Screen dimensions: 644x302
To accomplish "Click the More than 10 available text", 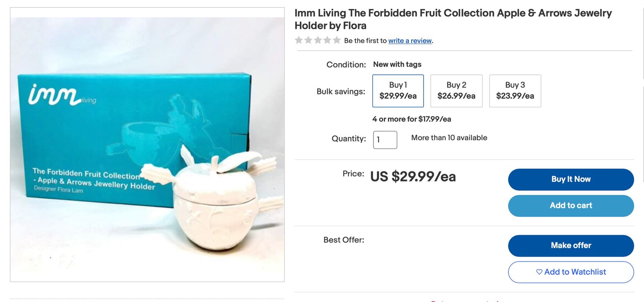I will click(449, 138).
